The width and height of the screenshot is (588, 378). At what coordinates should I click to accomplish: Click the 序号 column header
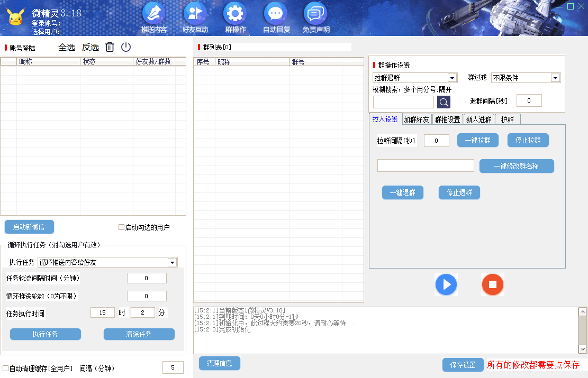pos(204,62)
